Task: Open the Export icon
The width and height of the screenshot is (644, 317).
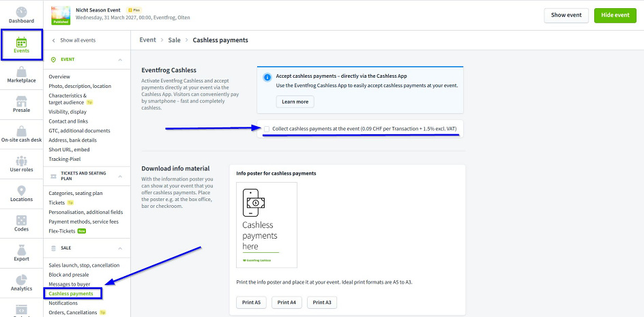Action: [21, 250]
